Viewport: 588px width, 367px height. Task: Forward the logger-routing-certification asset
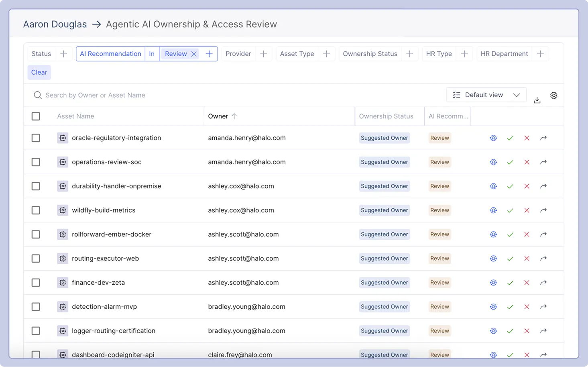point(543,331)
